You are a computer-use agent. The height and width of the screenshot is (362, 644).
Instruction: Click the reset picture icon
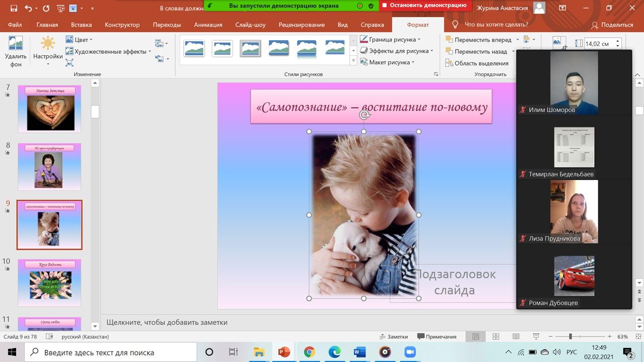(159, 59)
